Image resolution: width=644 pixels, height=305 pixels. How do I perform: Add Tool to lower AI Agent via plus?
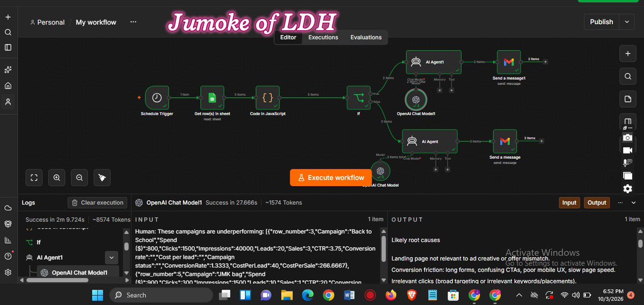(447, 169)
